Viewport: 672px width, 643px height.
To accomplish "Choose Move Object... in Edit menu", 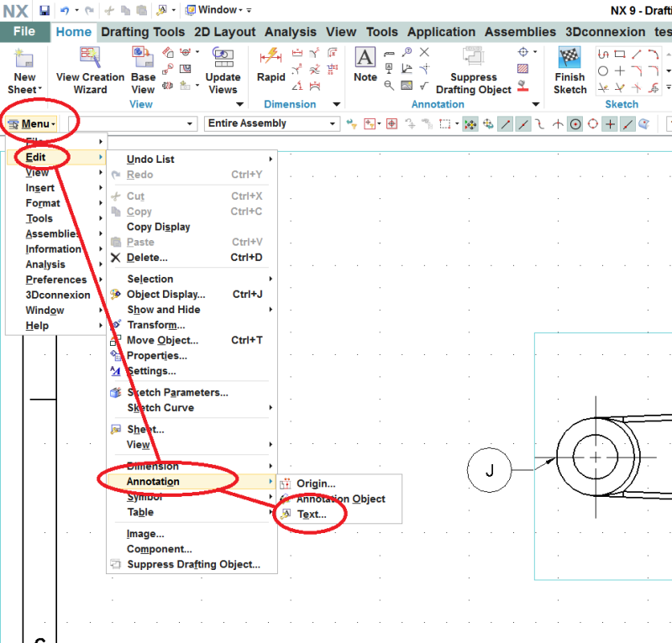I will coord(192,341).
